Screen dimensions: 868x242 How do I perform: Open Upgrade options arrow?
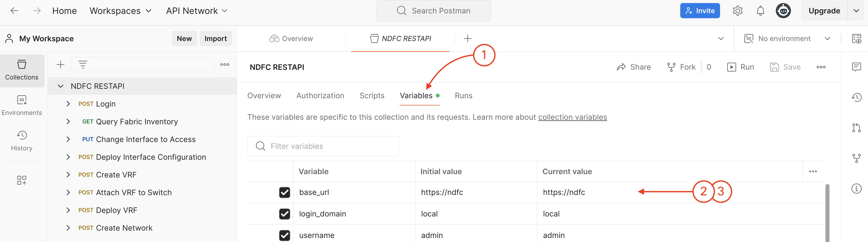(856, 11)
